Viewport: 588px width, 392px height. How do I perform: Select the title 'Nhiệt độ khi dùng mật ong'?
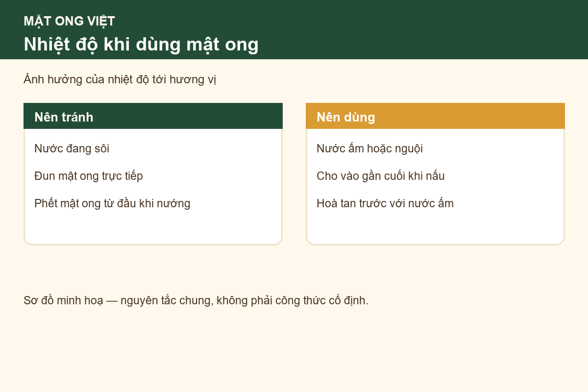click(141, 44)
